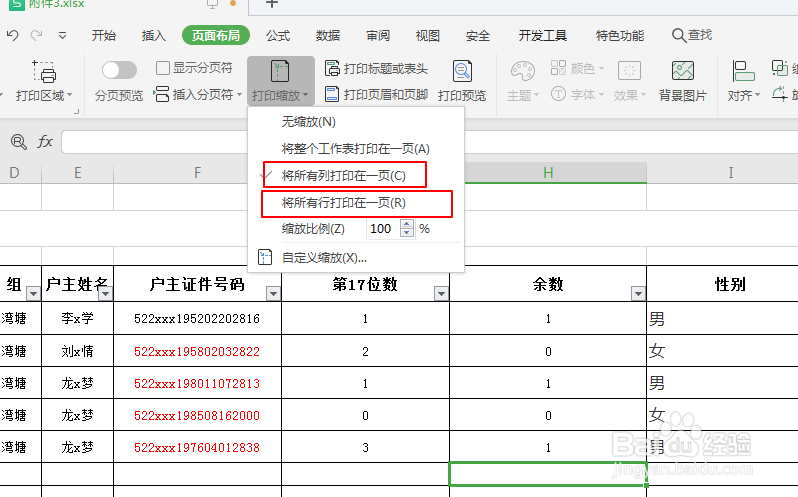Click the new tab plus button
Image resolution: width=798 pixels, height=497 pixels.
[x=272, y=4]
